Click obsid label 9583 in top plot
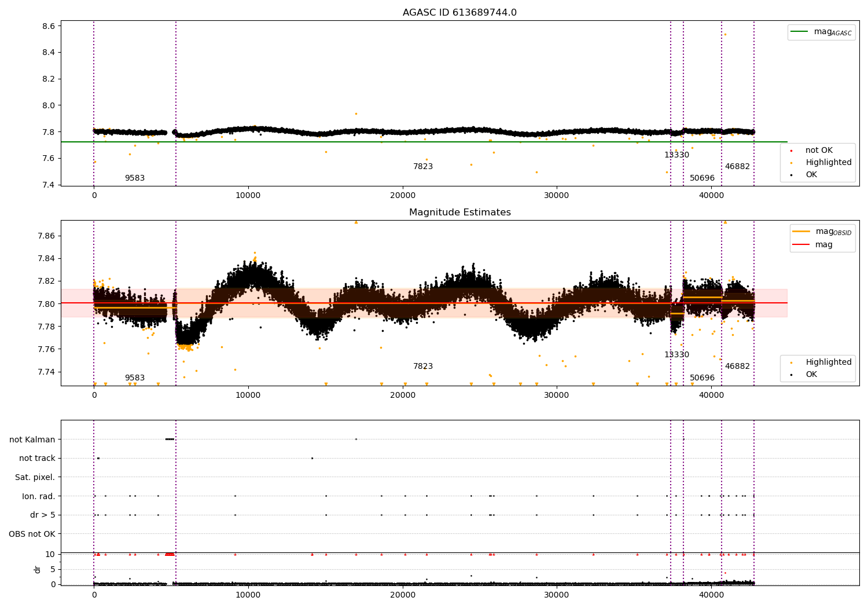Image resolution: width=868 pixels, height=608 pixels. tap(135, 178)
